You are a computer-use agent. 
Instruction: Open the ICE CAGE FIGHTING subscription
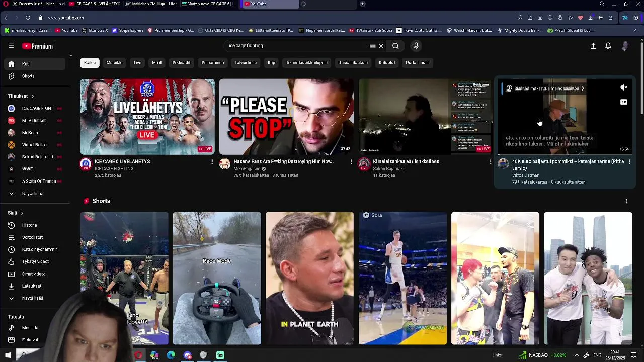(x=35, y=108)
